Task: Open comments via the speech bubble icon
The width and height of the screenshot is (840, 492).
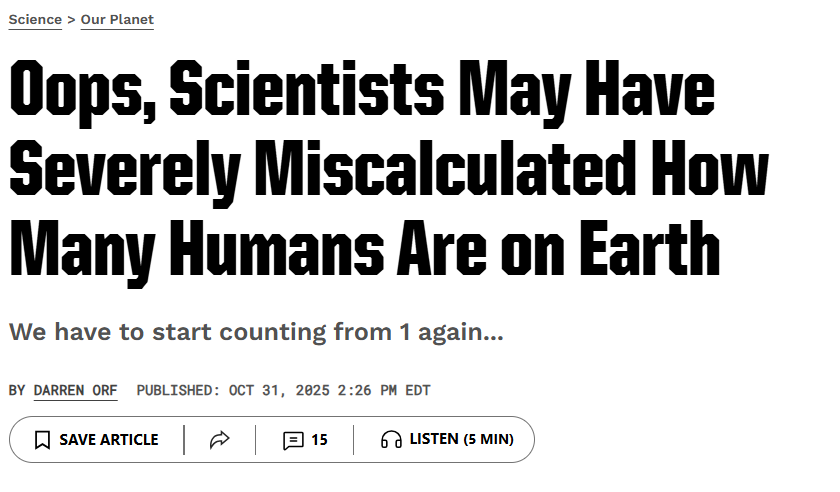Action: point(293,440)
